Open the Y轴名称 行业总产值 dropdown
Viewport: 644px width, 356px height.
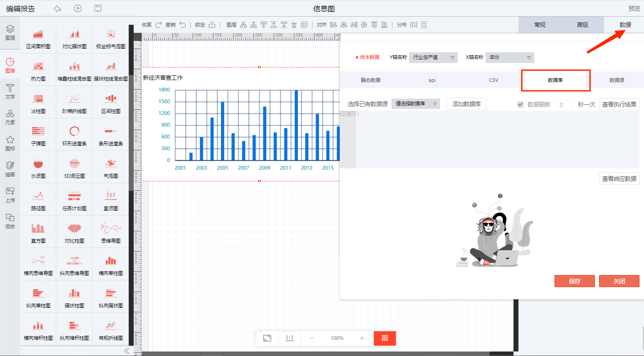pos(433,57)
